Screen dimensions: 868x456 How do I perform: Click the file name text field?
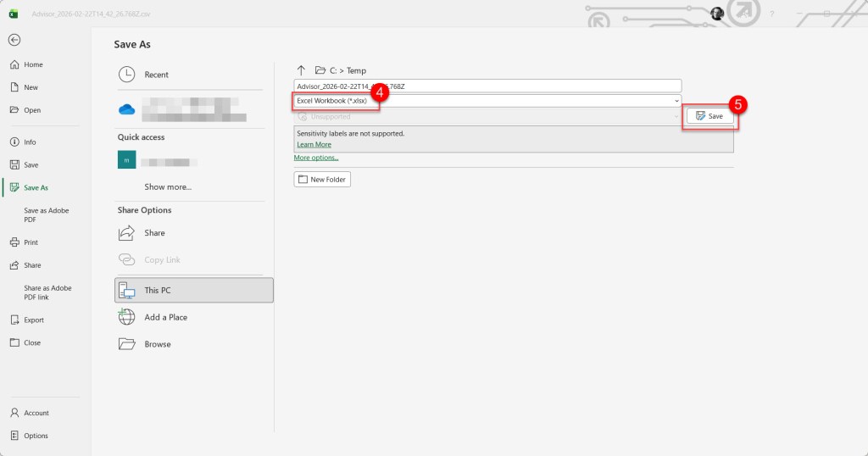tap(487, 86)
